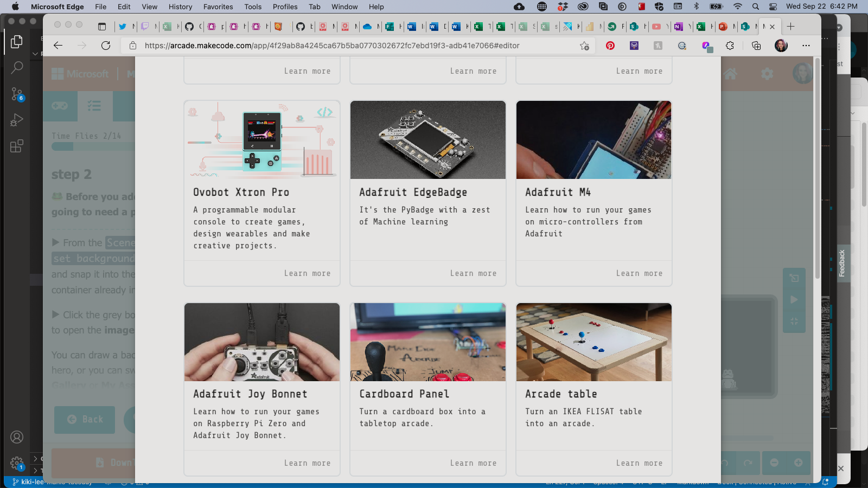Open the History menu
The height and width of the screenshot is (488, 868).
180,7
